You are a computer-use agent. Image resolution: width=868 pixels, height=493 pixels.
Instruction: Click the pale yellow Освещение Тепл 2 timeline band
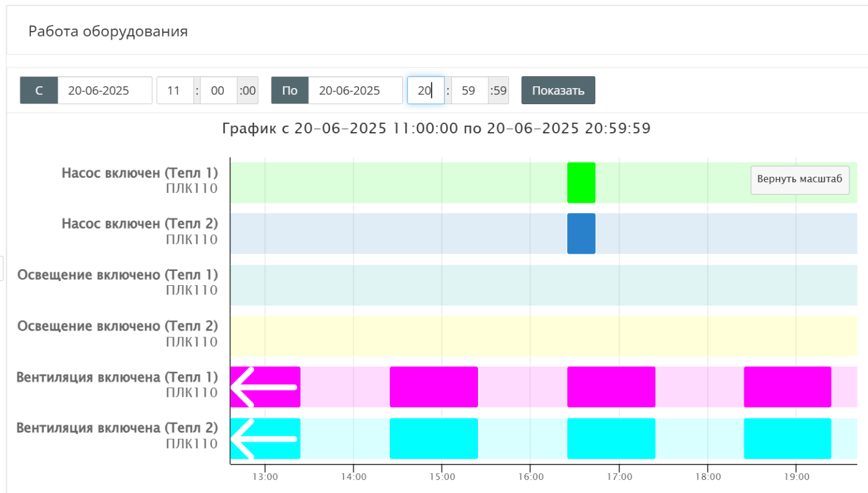[542, 336]
